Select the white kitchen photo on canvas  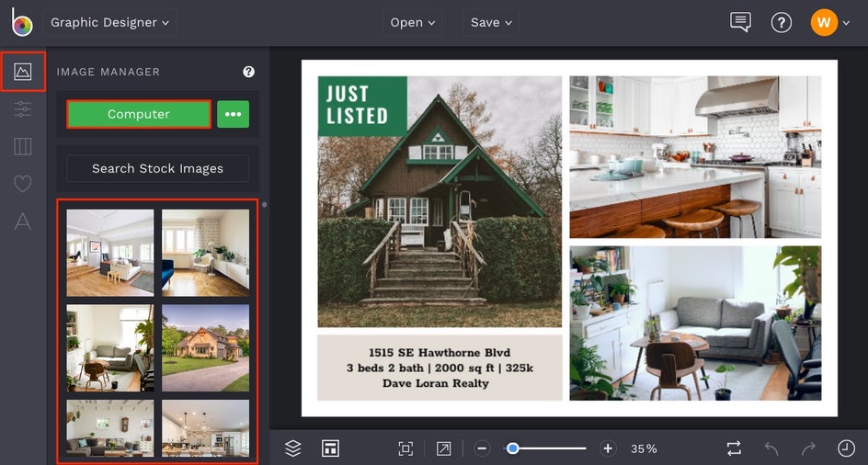click(695, 157)
